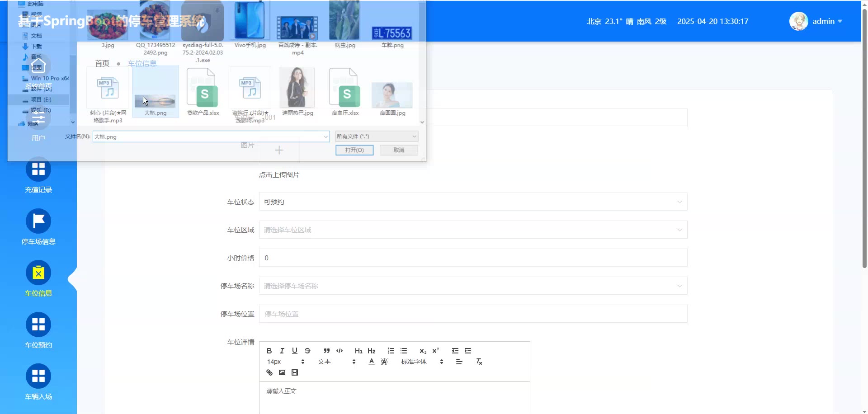Click 取消 in the file dialog

tap(399, 150)
